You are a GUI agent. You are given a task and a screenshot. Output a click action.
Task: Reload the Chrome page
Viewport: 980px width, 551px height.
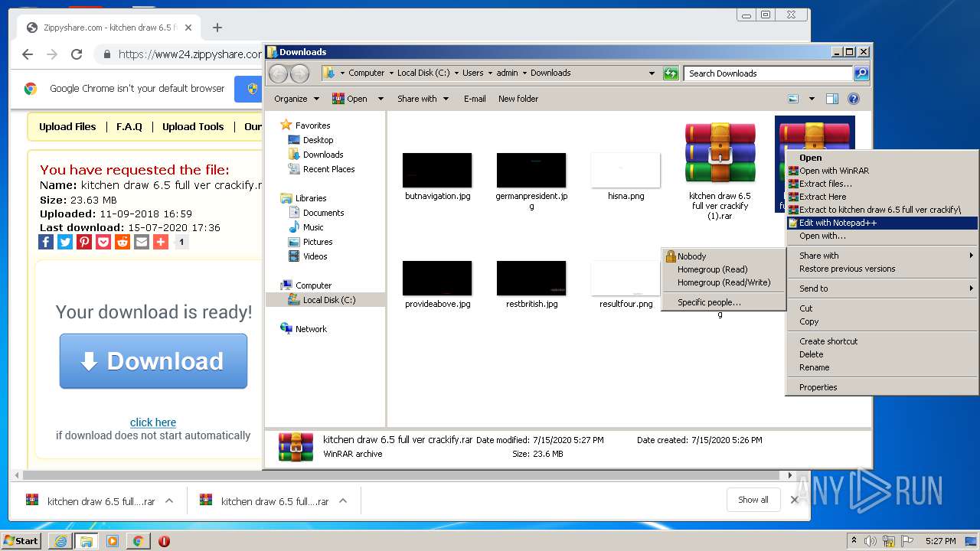(x=77, y=54)
